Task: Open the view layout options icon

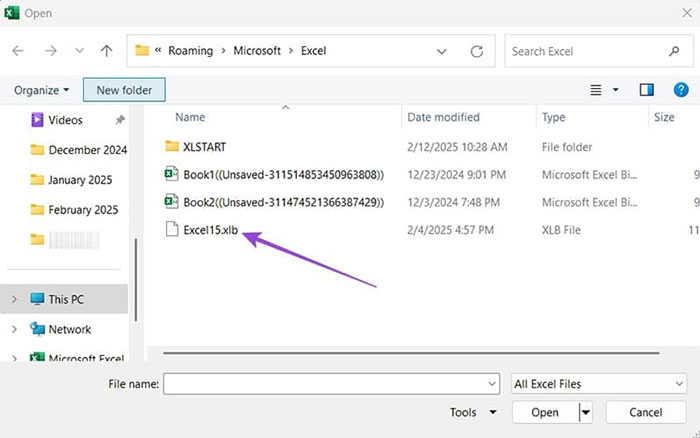Action: (x=596, y=90)
